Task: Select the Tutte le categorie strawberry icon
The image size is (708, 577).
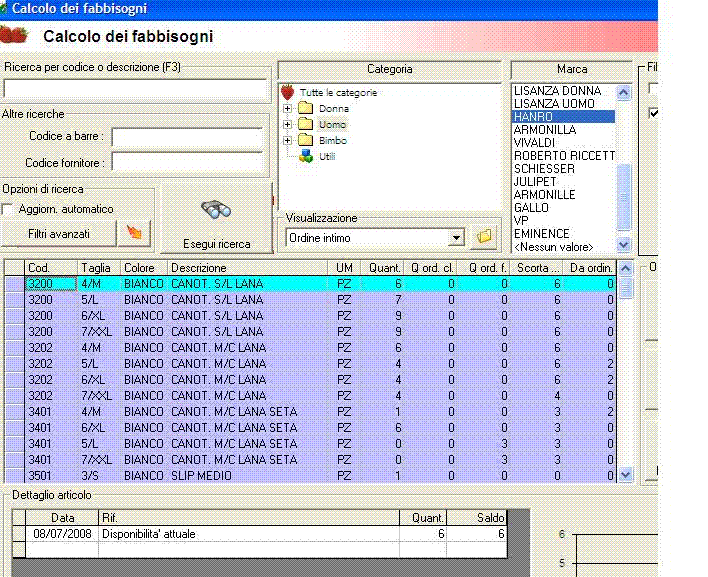Action: pos(288,92)
